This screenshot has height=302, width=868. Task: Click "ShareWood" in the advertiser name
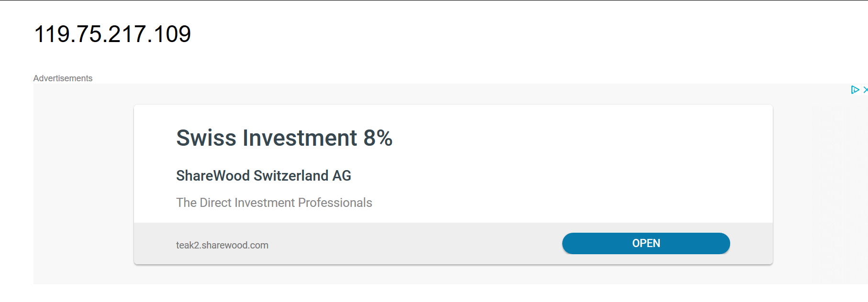[213, 176]
